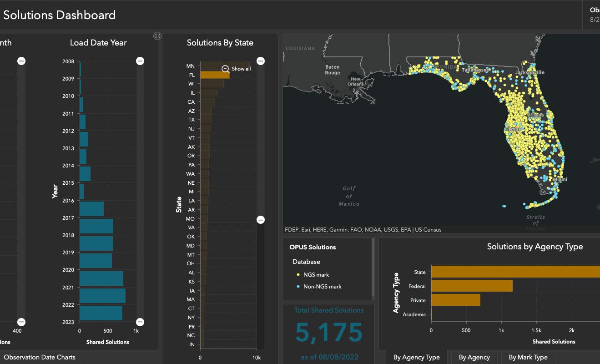Click the Tampa label on the map
This screenshot has height=364, width=600.
point(513,130)
